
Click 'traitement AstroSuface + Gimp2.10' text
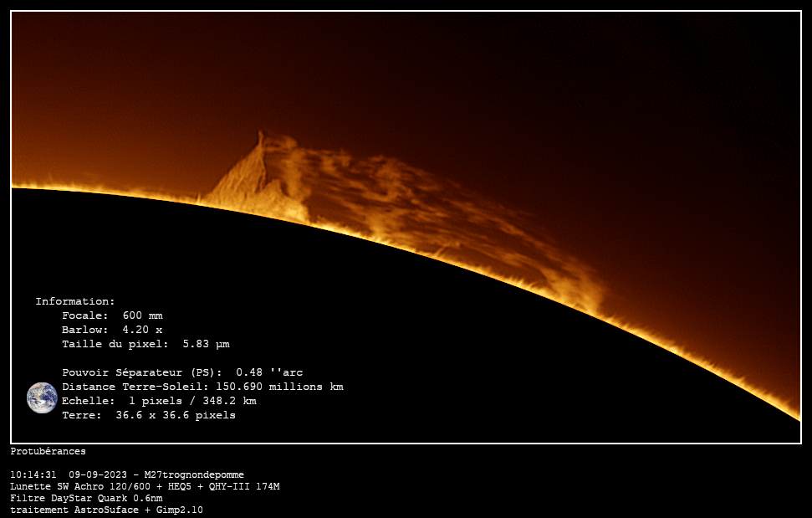(x=107, y=510)
